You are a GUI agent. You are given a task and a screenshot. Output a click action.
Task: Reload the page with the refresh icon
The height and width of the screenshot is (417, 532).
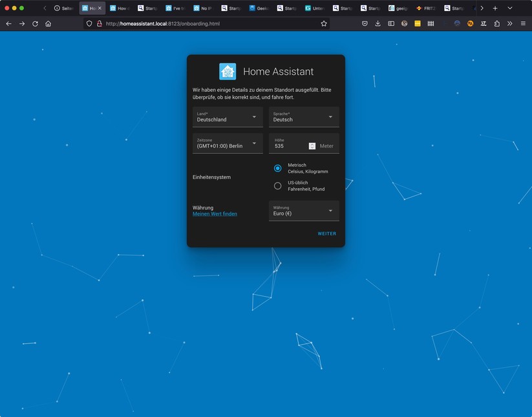click(34, 23)
